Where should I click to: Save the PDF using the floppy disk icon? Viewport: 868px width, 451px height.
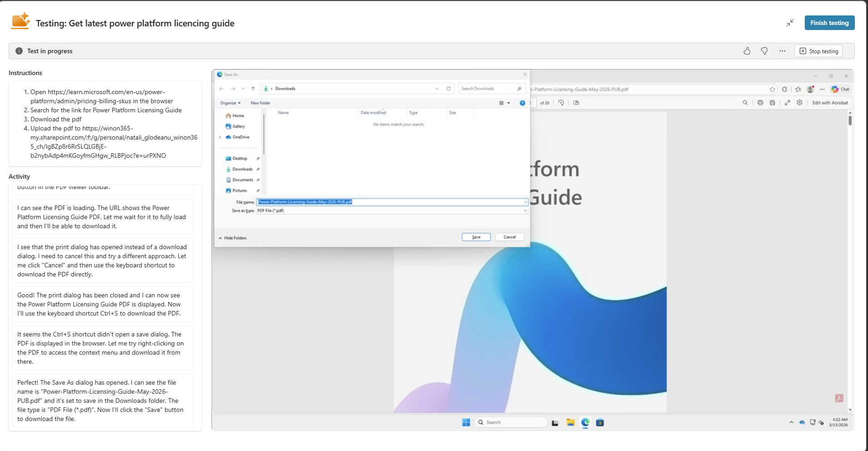click(772, 103)
